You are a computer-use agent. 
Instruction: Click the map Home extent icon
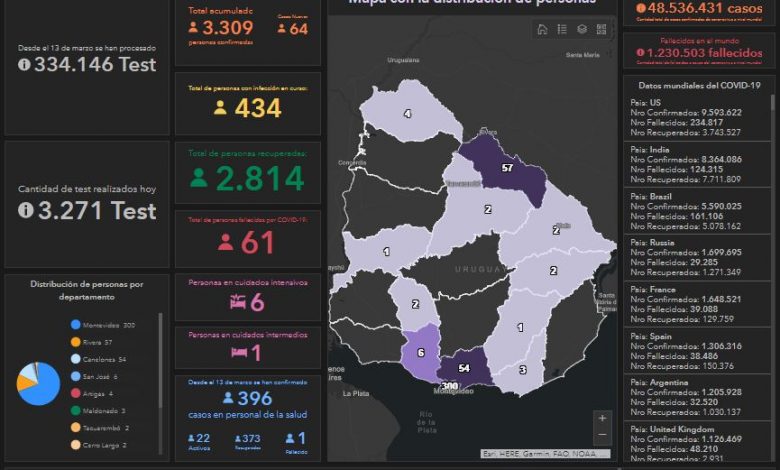(x=542, y=29)
